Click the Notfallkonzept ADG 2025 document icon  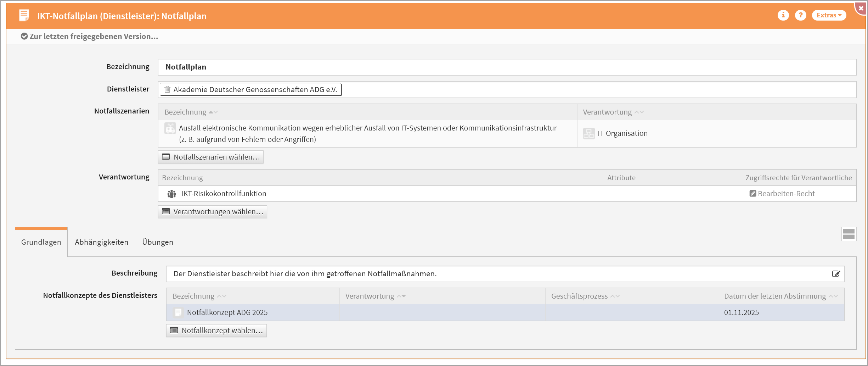[178, 312]
